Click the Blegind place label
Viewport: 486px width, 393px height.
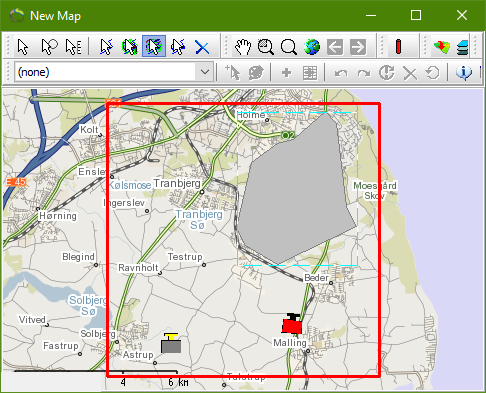(79, 257)
